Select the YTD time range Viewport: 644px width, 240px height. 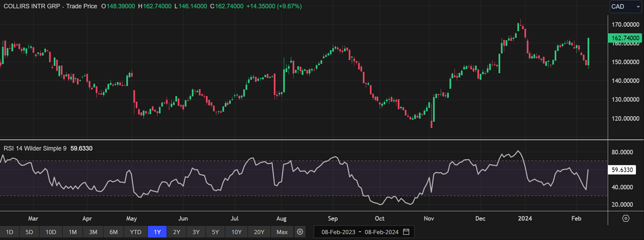(136, 232)
